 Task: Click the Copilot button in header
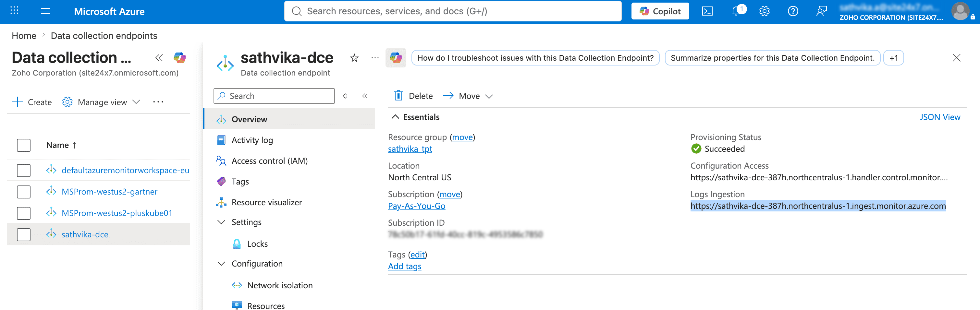tap(660, 11)
